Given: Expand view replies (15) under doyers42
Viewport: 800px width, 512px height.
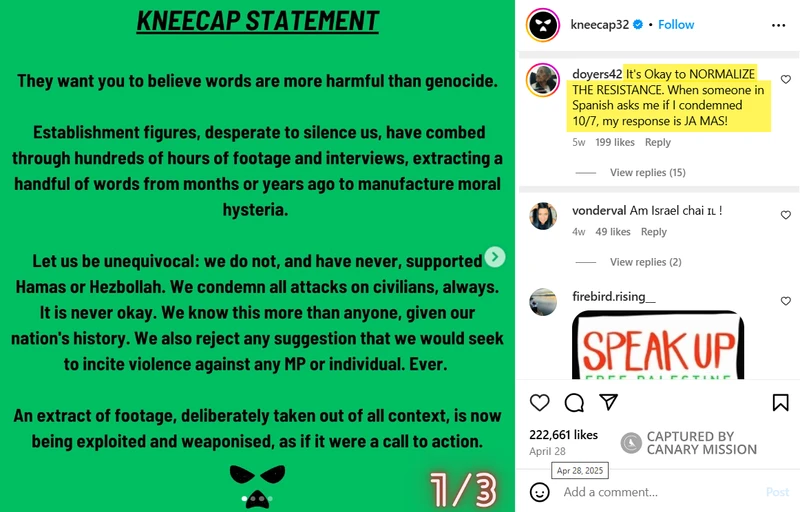Looking at the screenshot, I should tap(647, 173).
